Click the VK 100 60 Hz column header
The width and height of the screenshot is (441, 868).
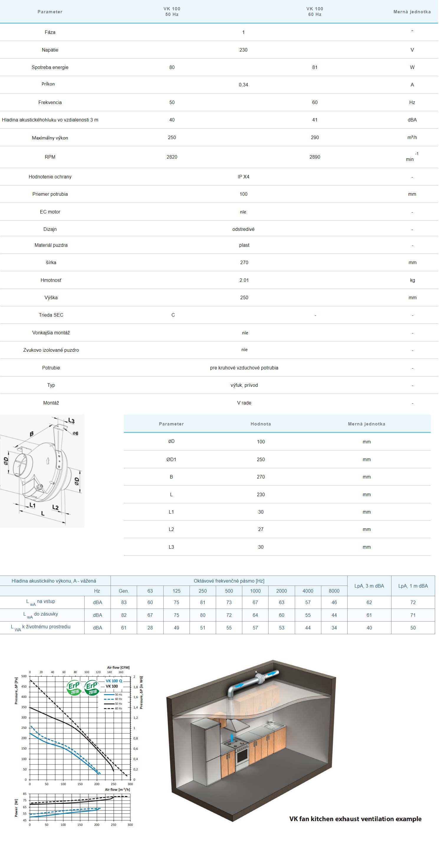315,11
